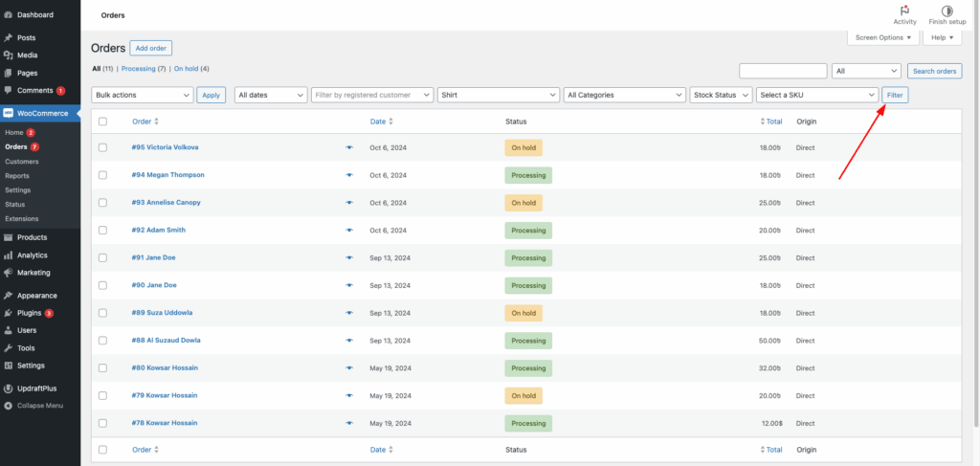
Task: Open the Stock Status dropdown
Action: tap(722, 95)
